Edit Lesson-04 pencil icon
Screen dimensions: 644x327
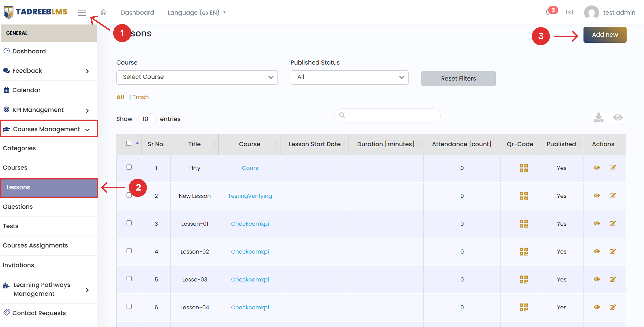tap(613, 307)
